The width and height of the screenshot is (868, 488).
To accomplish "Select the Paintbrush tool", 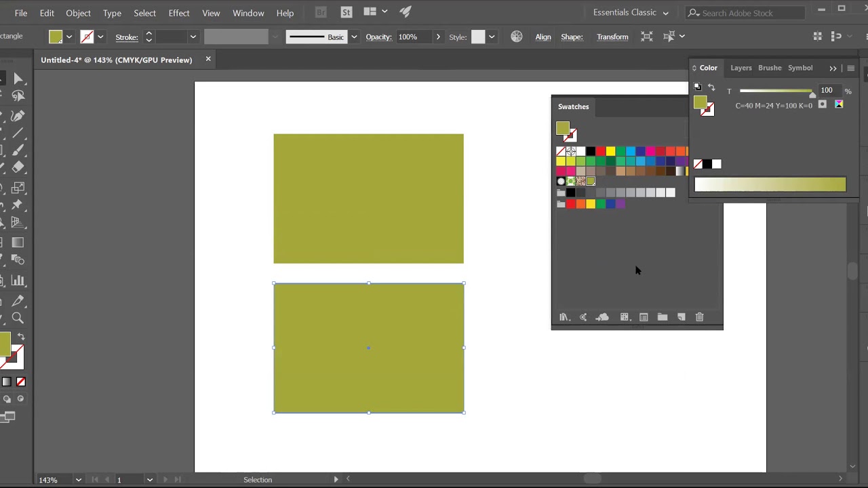I will click(x=18, y=150).
